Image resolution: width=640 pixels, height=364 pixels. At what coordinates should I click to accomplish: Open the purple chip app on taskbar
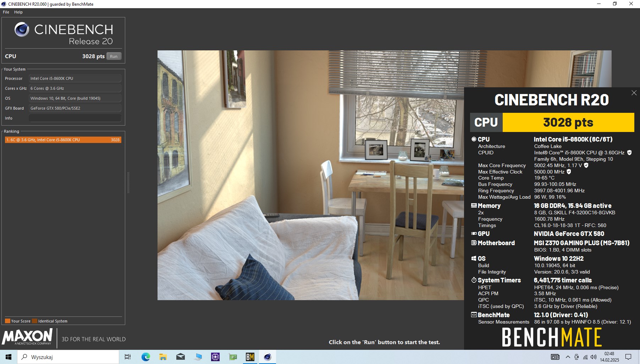coord(215,357)
